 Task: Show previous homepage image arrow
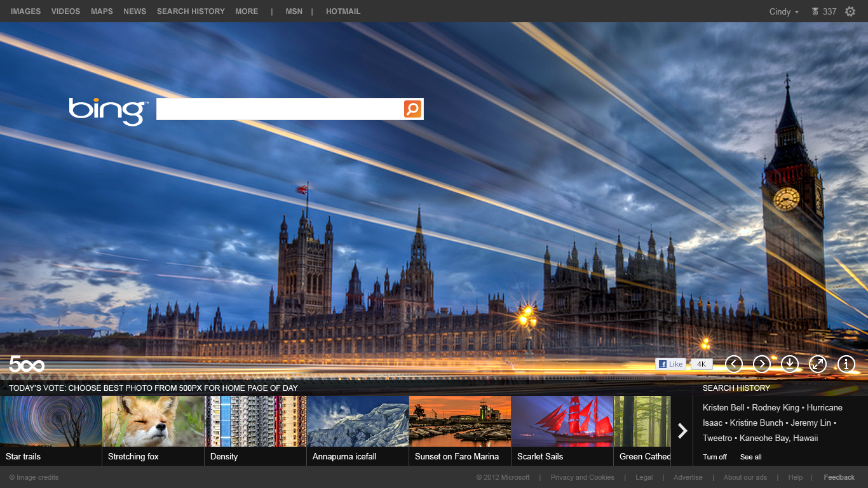tap(734, 364)
